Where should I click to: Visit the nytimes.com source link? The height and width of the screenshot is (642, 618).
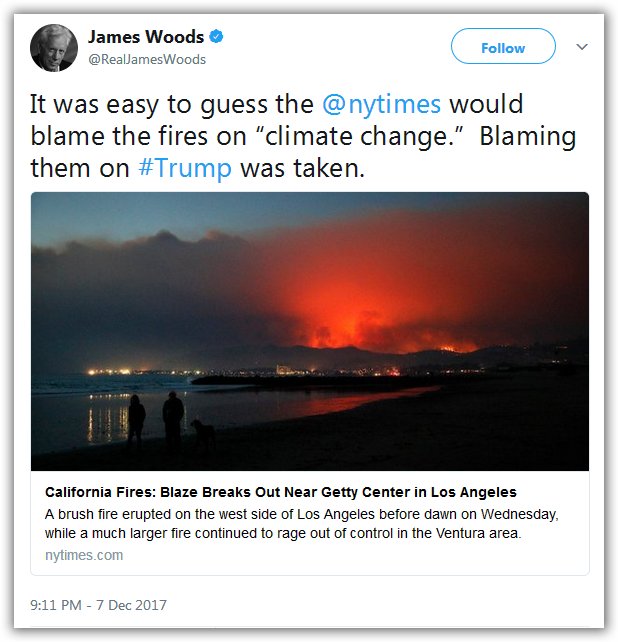pyautogui.click(x=84, y=555)
